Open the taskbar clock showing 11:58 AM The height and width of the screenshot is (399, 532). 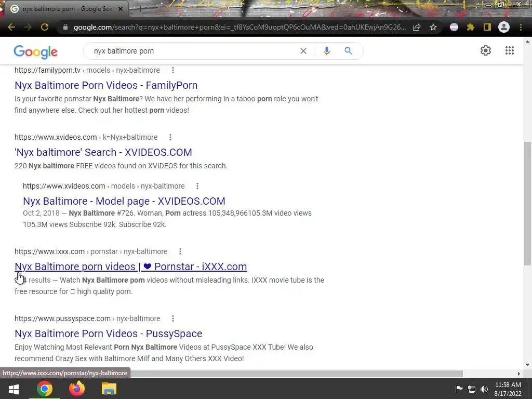click(x=508, y=389)
